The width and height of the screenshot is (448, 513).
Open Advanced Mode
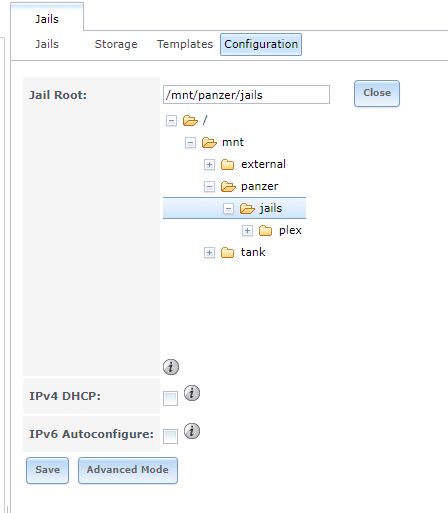click(x=128, y=470)
